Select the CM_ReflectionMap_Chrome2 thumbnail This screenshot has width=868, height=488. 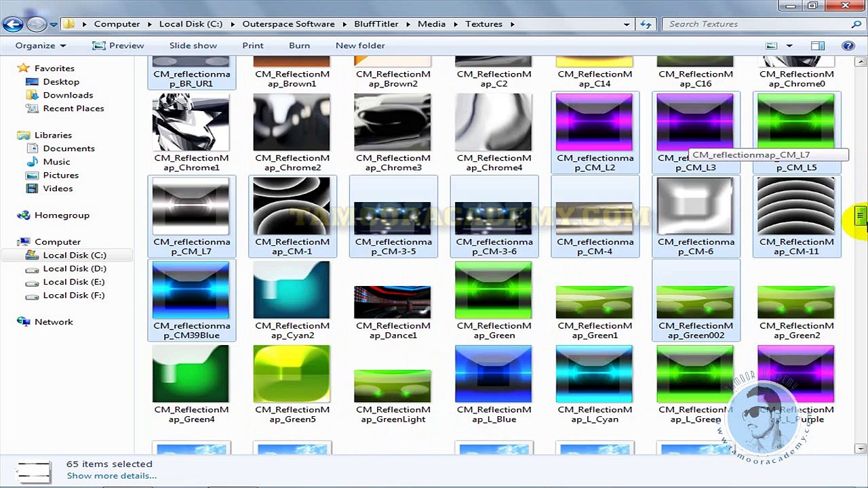click(x=292, y=123)
